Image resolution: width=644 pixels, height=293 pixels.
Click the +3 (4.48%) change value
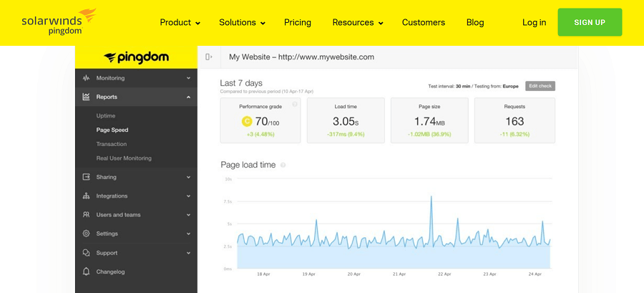[260, 135]
